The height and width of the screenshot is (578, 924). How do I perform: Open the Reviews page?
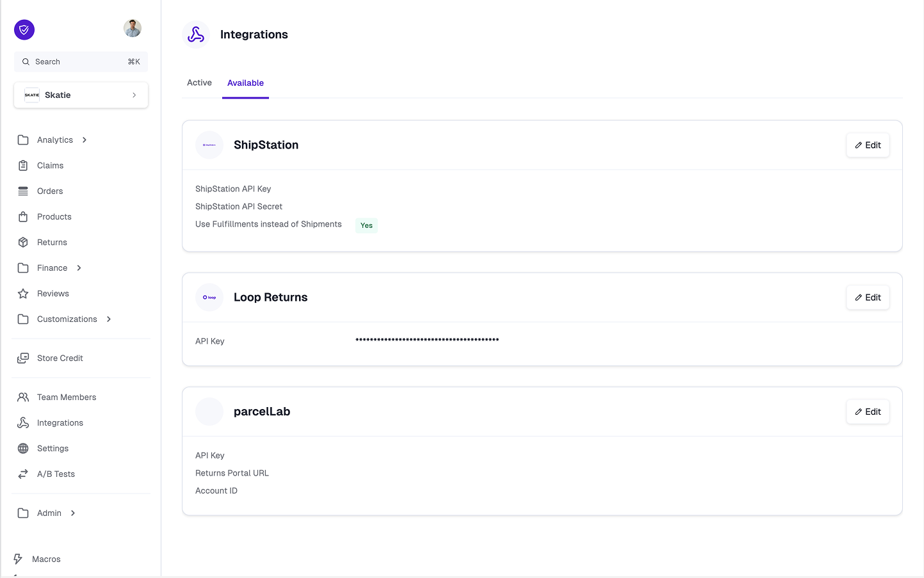coord(53,293)
